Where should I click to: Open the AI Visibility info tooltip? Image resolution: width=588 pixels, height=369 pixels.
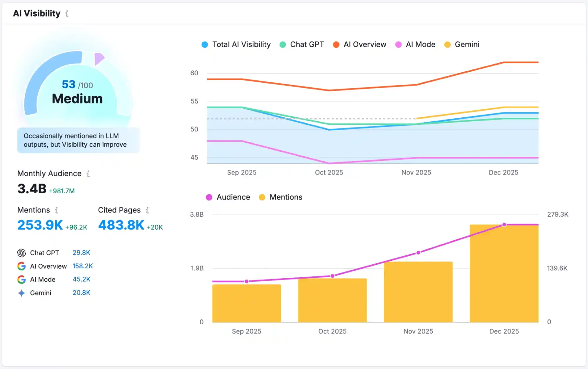67,14
